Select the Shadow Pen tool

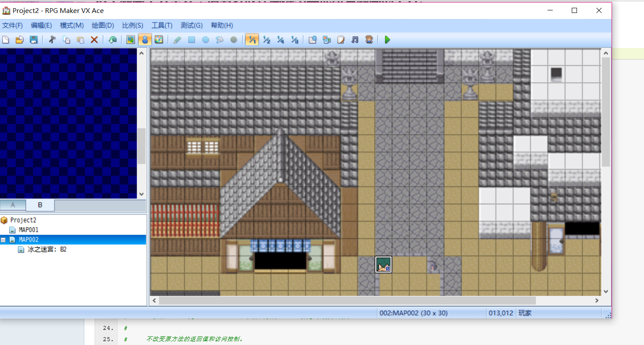pos(234,40)
